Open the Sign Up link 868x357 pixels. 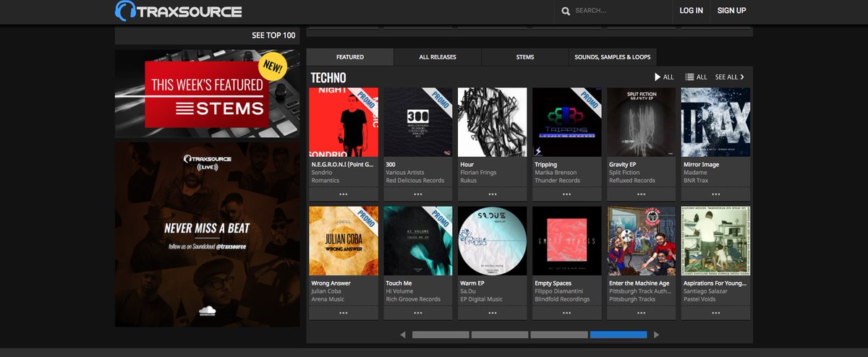(x=731, y=11)
